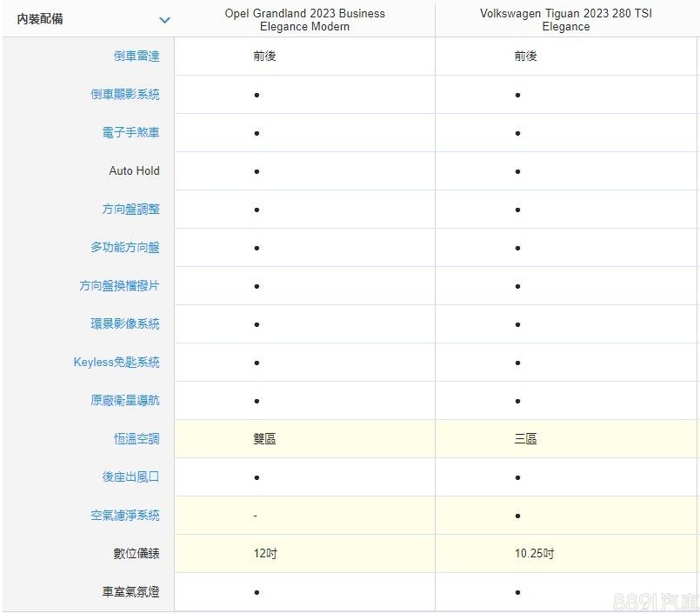Click the 方向盤換檔撥片 link
This screenshot has width=700, height=613.
click(x=119, y=286)
